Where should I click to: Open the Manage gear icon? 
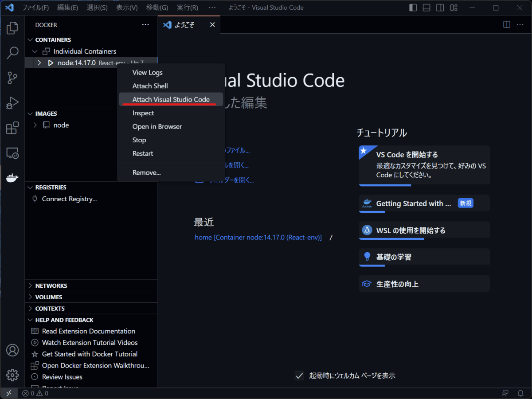(12, 375)
